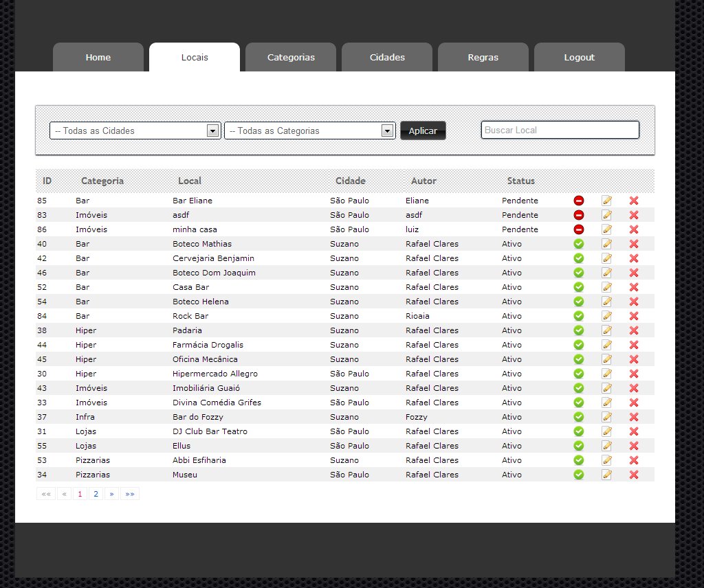
Task: Toggle active status of Cervejaria Benjamin
Action: pyautogui.click(x=579, y=258)
